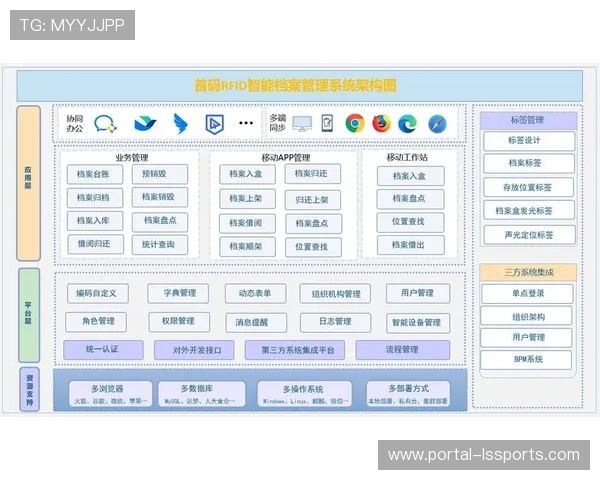Select the 声光定位标签 box
Image resolution: width=600 pixels, height=480 pixels.
click(x=530, y=235)
